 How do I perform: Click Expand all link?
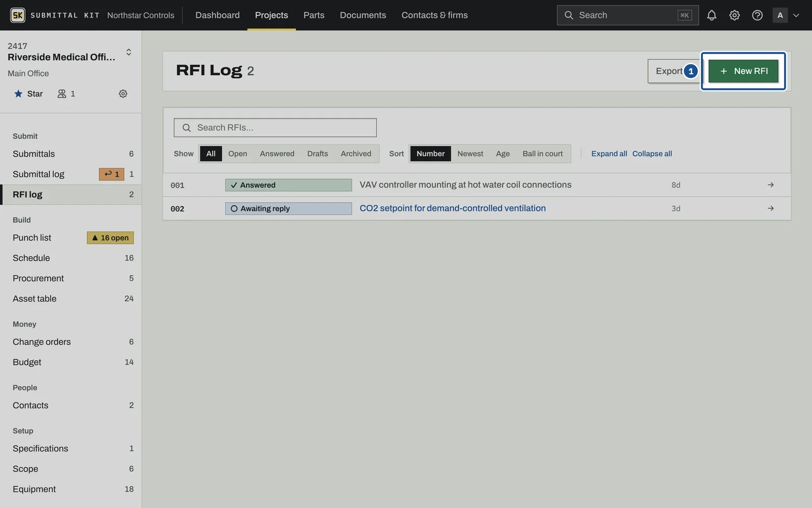coord(609,153)
